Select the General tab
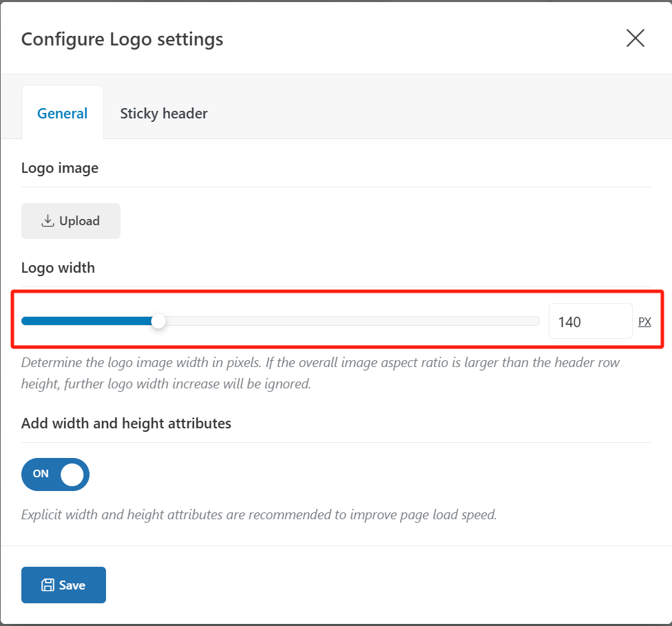Screen dimensions: 672x626 coord(63,113)
